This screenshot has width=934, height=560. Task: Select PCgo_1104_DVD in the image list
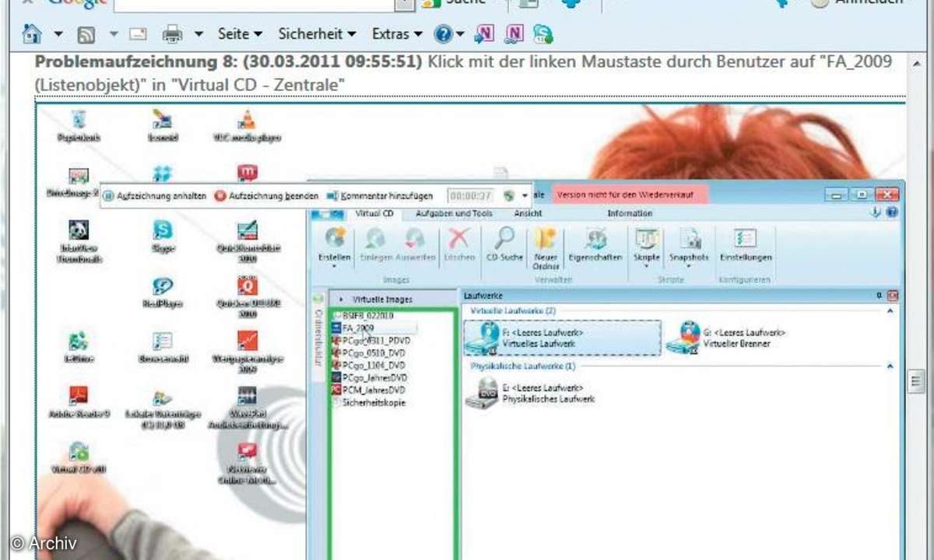[x=368, y=366]
